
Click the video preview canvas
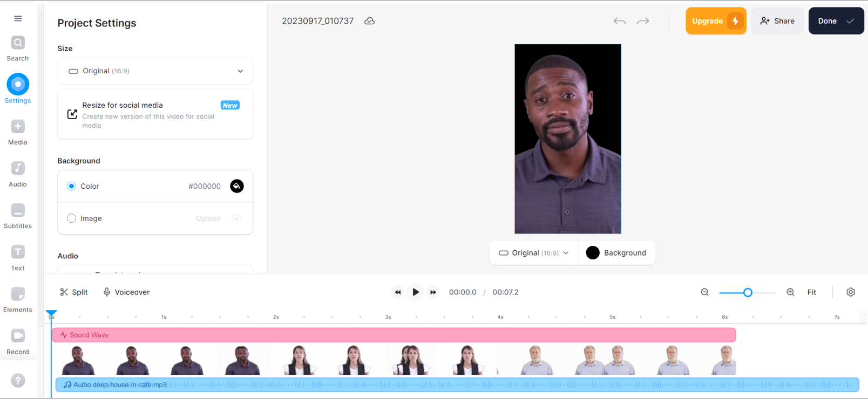click(568, 139)
